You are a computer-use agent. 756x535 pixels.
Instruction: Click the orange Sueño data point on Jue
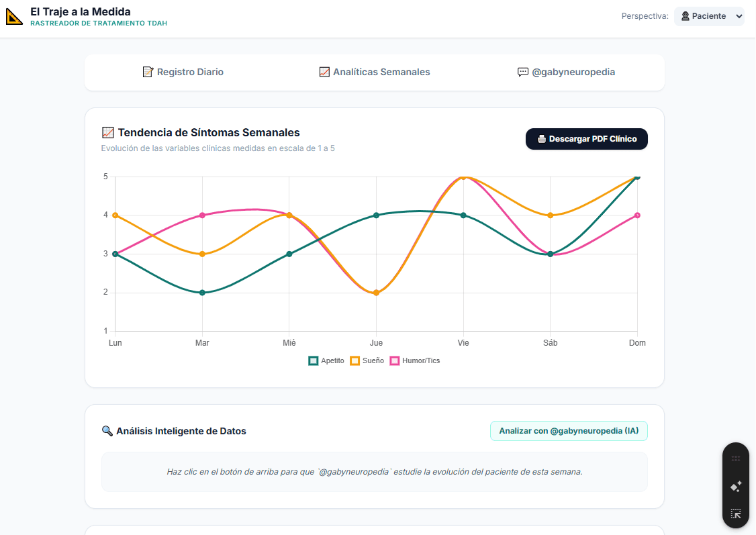pyautogui.click(x=376, y=293)
